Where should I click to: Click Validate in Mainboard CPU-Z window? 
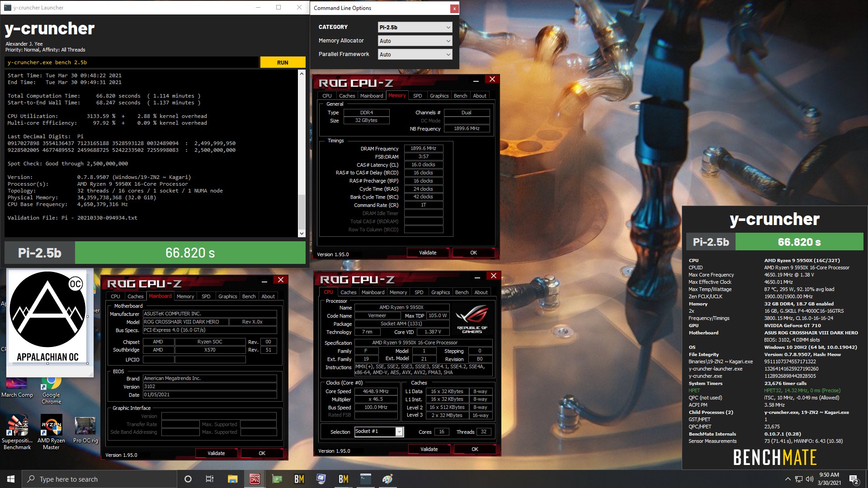point(216,453)
